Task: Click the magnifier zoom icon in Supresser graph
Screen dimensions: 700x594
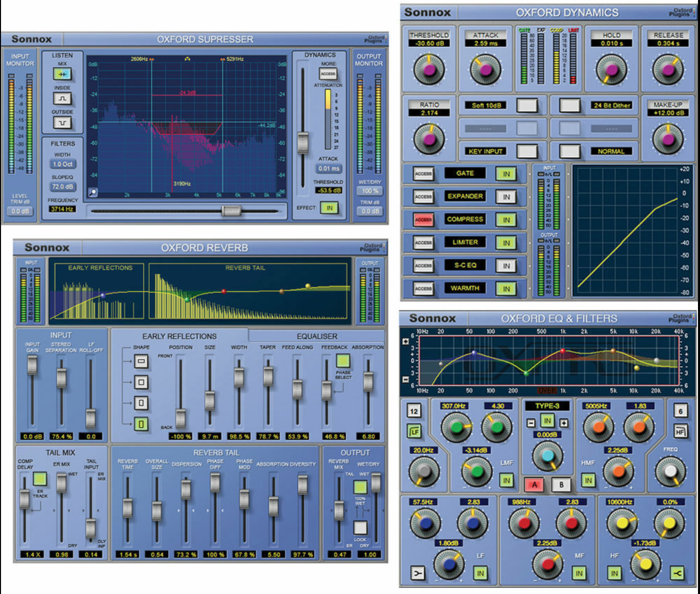Action: click(x=93, y=192)
